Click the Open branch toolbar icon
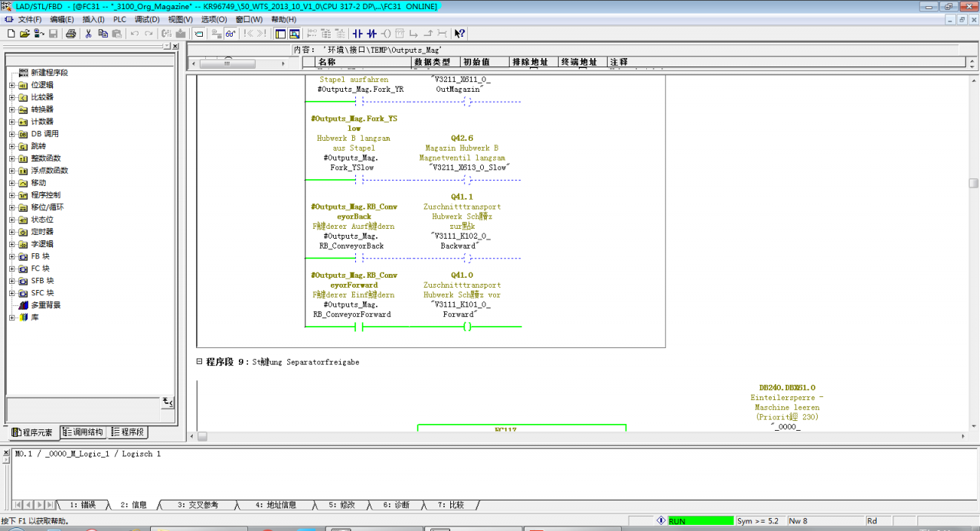This screenshot has width=980, height=531. click(413, 34)
